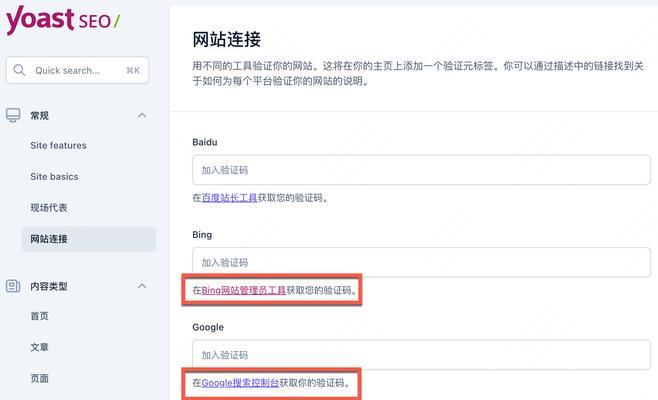This screenshot has width=658, height=400.
Task: Click the ⌘K shortcut hint in search
Action: pyautogui.click(x=133, y=70)
